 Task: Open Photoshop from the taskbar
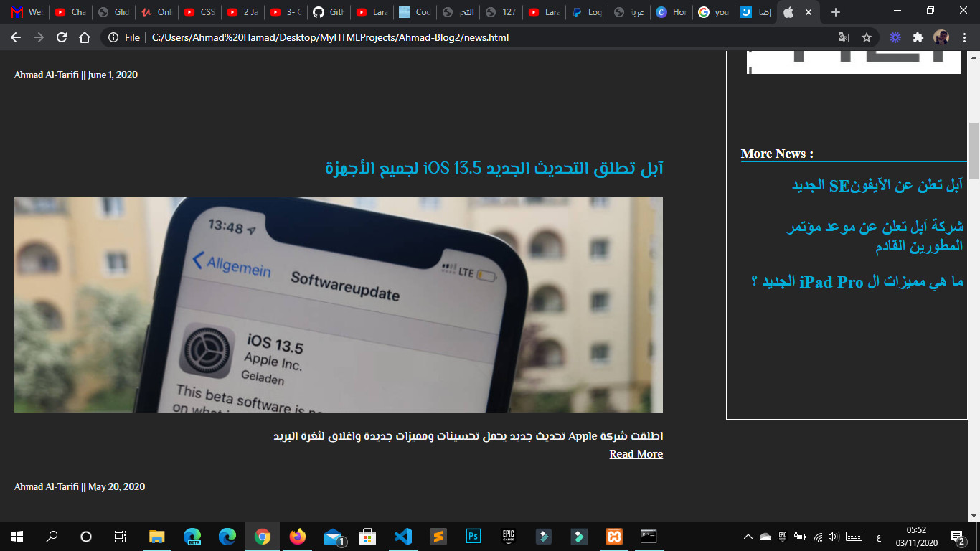tap(473, 537)
